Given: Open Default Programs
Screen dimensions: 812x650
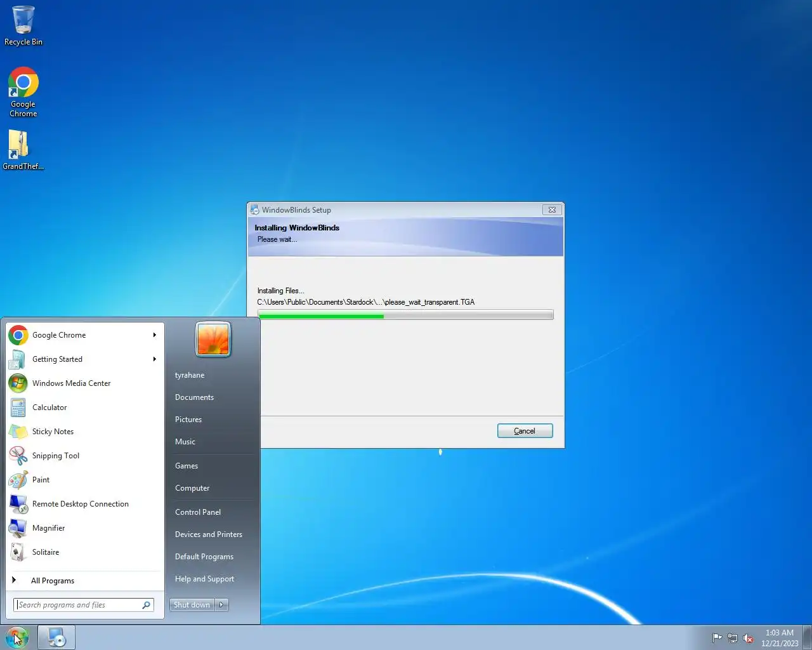Looking at the screenshot, I should pyautogui.click(x=204, y=557).
